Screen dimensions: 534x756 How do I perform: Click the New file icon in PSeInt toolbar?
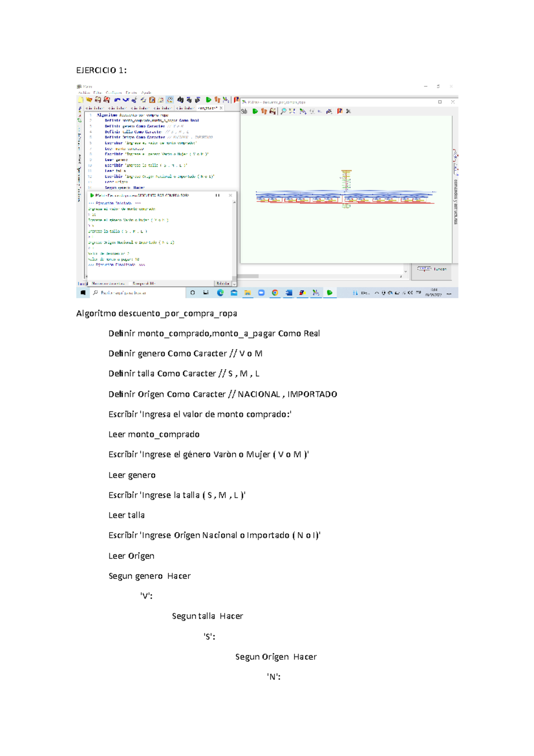tap(81, 100)
